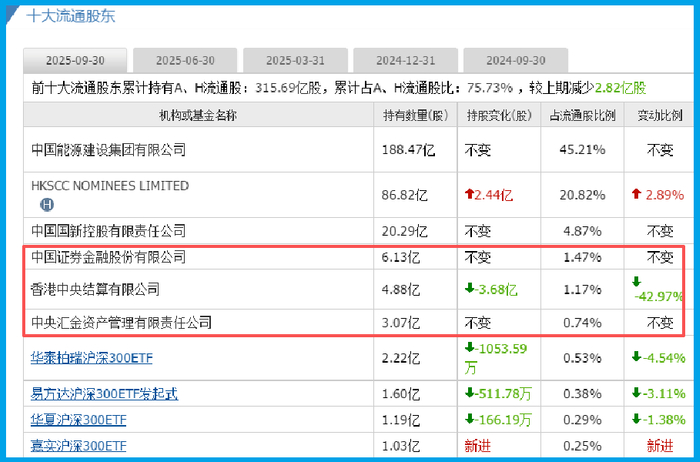Click the 1.17% share ratio
The width and height of the screenshot is (700, 462).
582,290
